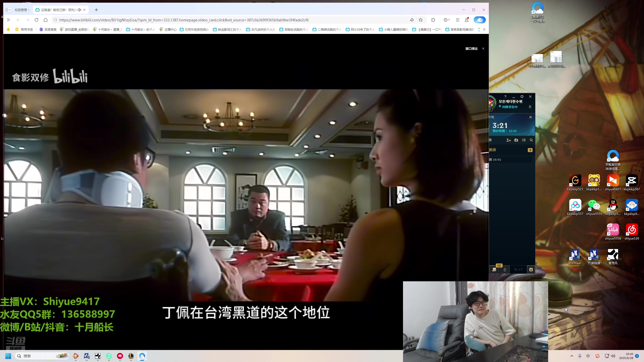644x362 pixels.
Task: Open the shiyue5559 WeChat shortcut
Action: point(594,207)
